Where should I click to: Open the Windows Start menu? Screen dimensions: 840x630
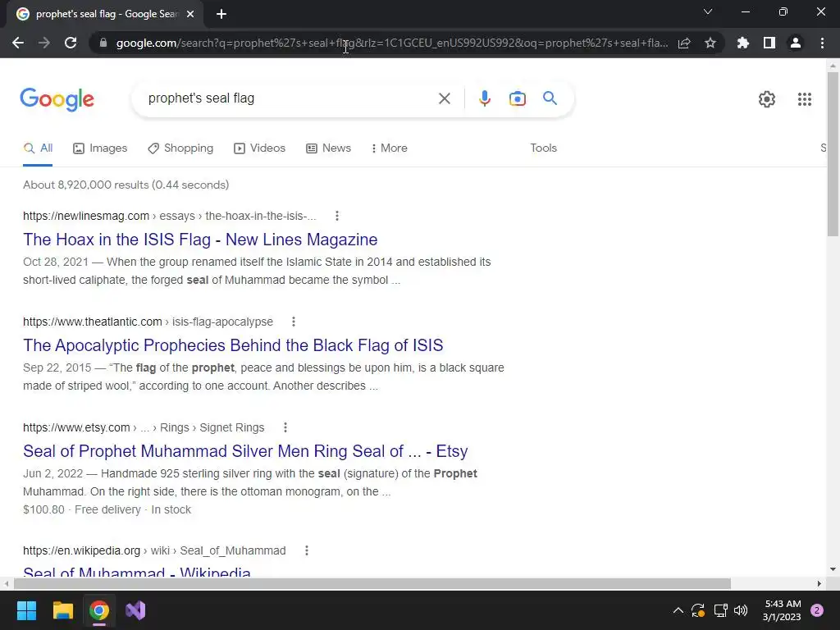26,610
